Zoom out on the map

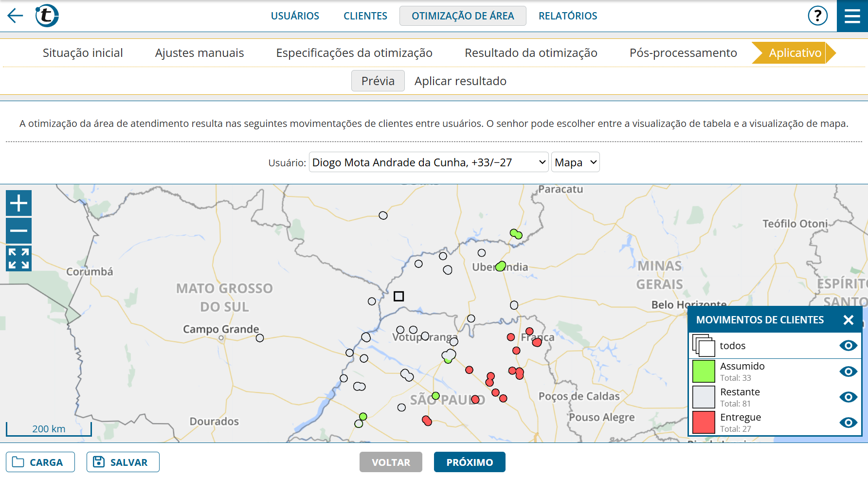tap(18, 230)
